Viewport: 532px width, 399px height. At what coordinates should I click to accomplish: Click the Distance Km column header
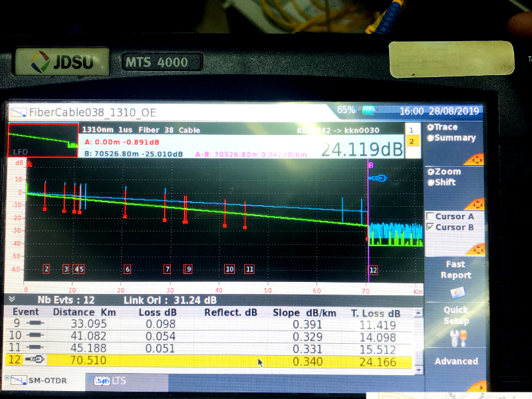pyautogui.click(x=84, y=312)
